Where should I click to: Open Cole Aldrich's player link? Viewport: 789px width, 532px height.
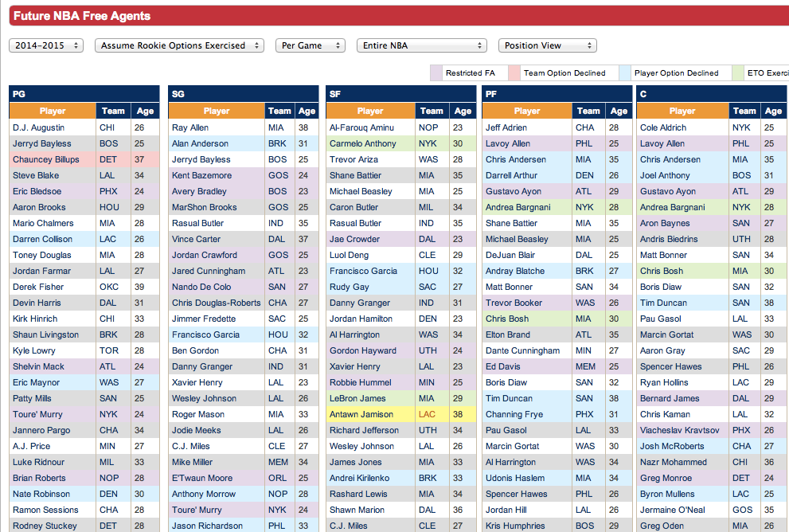[x=663, y=128]
